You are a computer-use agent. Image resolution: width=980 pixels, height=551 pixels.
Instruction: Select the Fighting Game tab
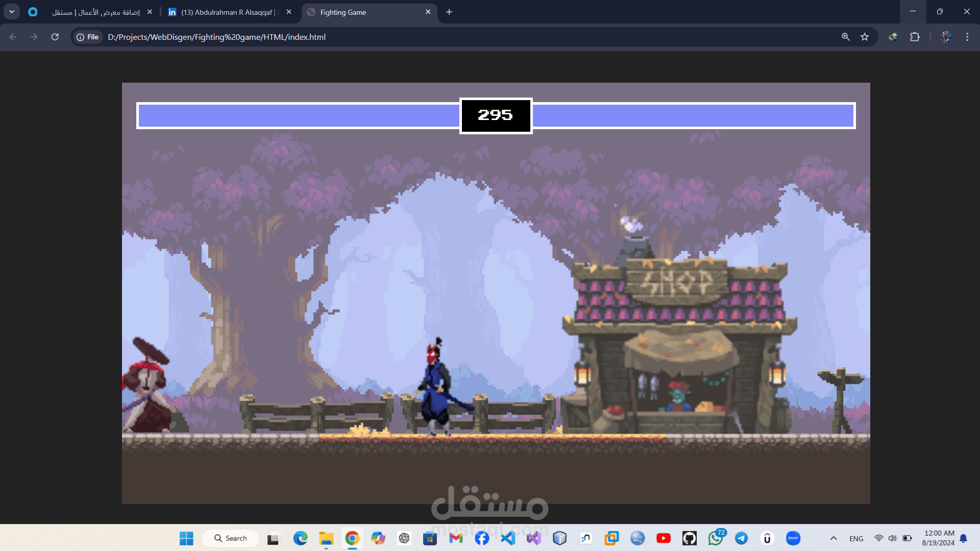click(x=369, y=12)
